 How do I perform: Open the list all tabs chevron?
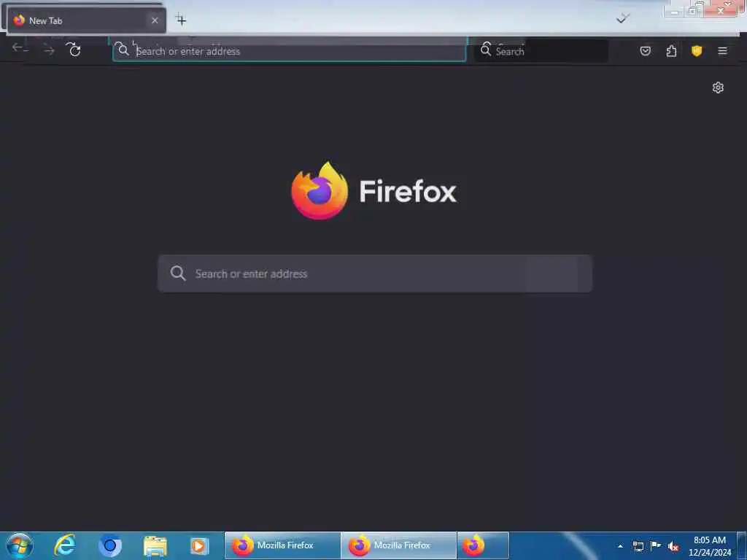622,19
